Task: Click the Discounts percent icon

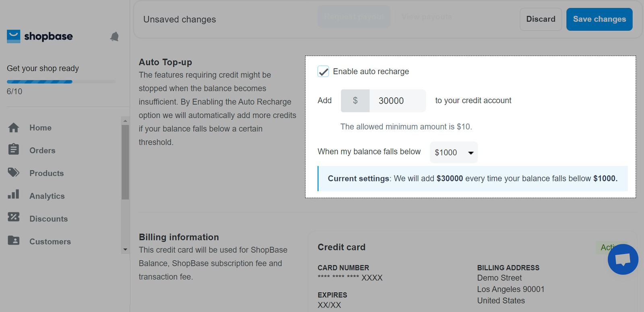Action: click(x=14, y=217)
